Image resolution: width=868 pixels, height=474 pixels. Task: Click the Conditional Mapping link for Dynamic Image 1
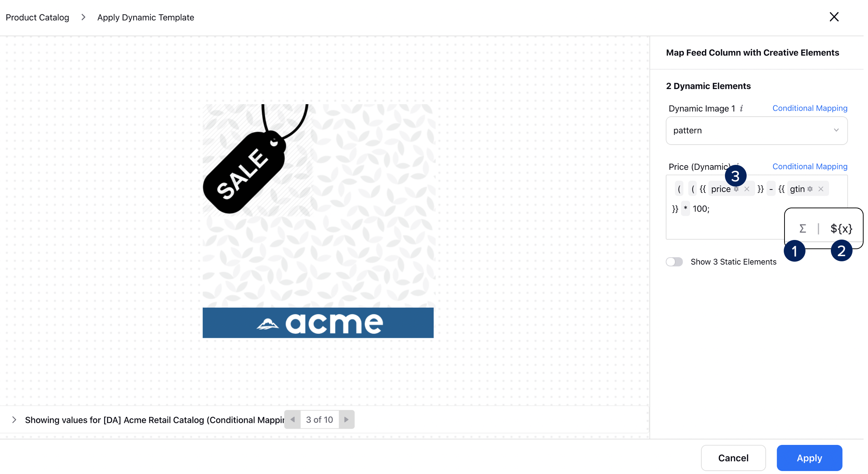tap(810, 108)
